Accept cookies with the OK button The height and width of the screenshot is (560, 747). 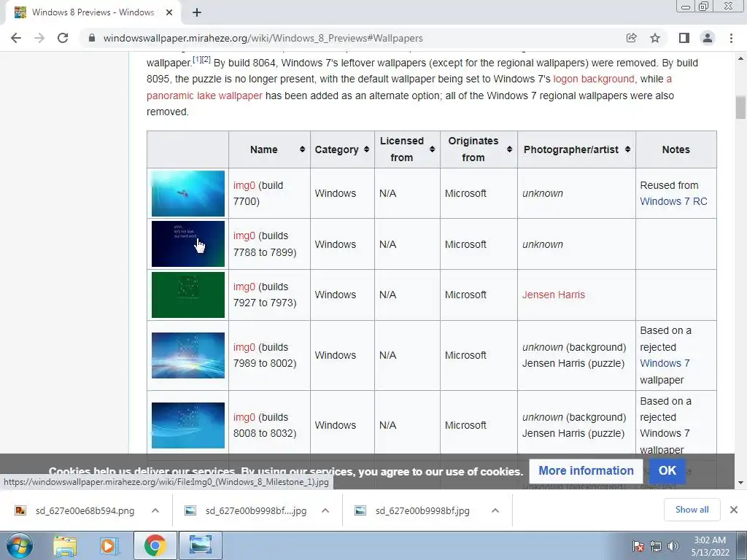pyautogui.click(x=667, y=470)
